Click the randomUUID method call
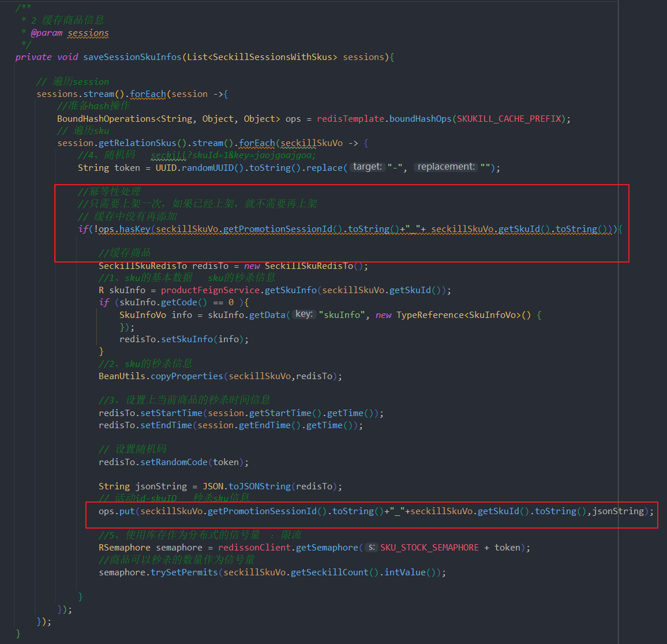 pyautogui.click(x=208, y=167)
